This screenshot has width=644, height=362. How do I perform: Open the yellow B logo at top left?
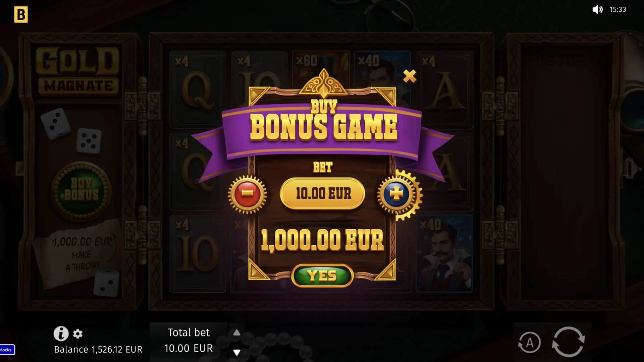21,15
